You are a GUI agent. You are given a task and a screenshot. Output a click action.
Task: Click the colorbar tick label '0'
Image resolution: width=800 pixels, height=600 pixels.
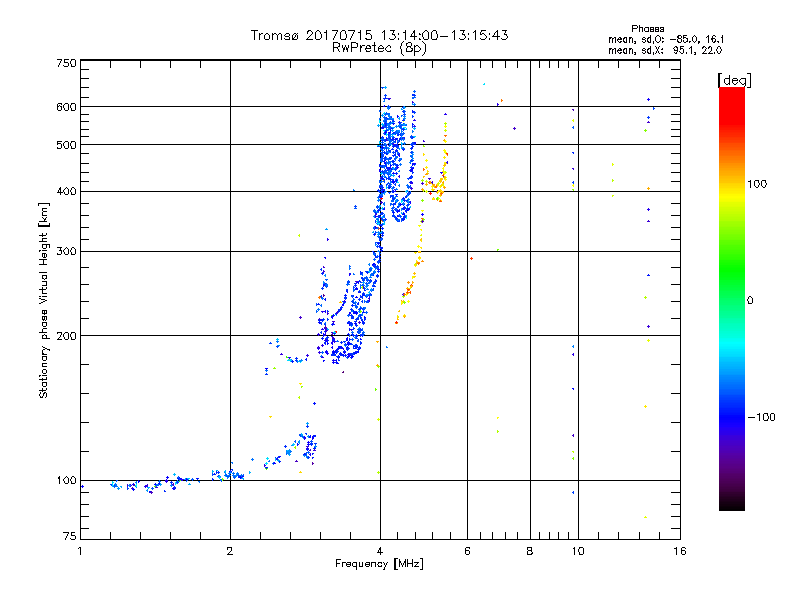[750, 301]
